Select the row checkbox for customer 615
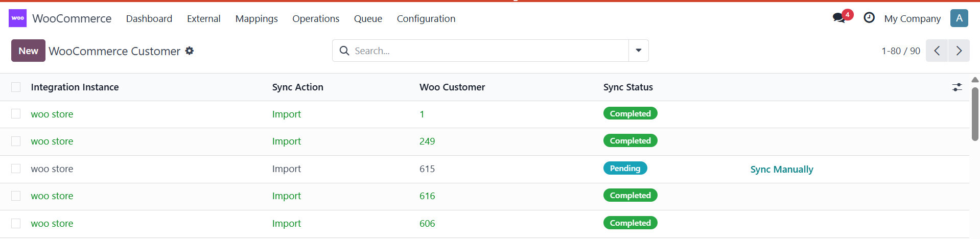980x239 pixels. coord(16,169)
